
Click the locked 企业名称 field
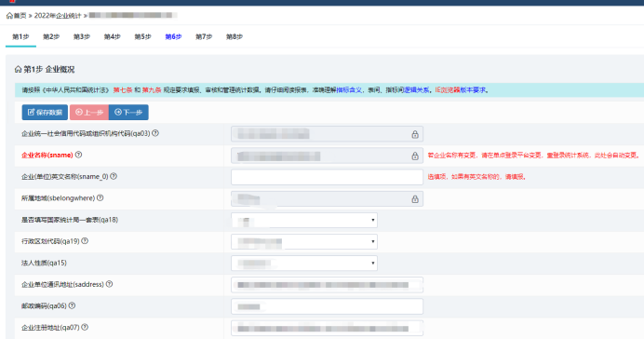tap(327, 156)
